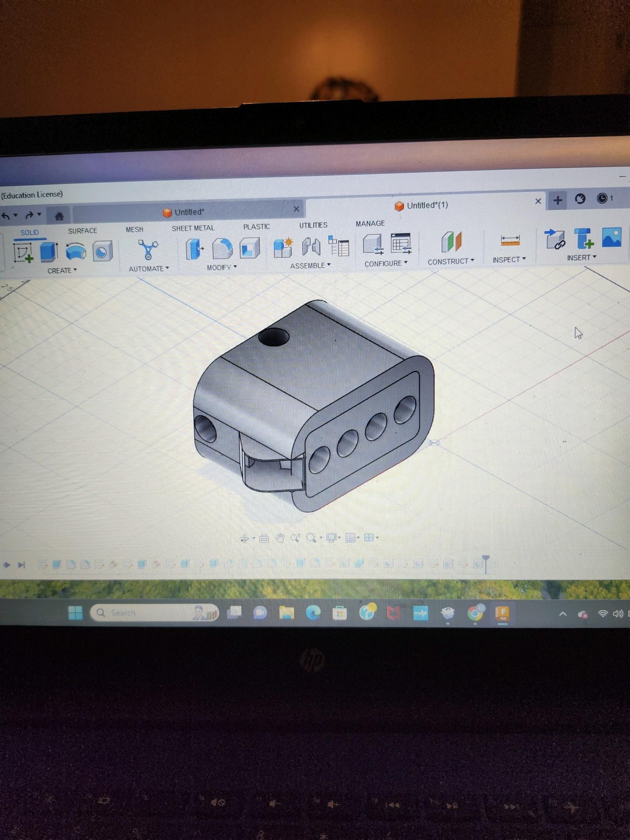The height and width of the screenshot is (840, 630).
Task: Open the Modify dropdown menu
Action: (222, 267)
